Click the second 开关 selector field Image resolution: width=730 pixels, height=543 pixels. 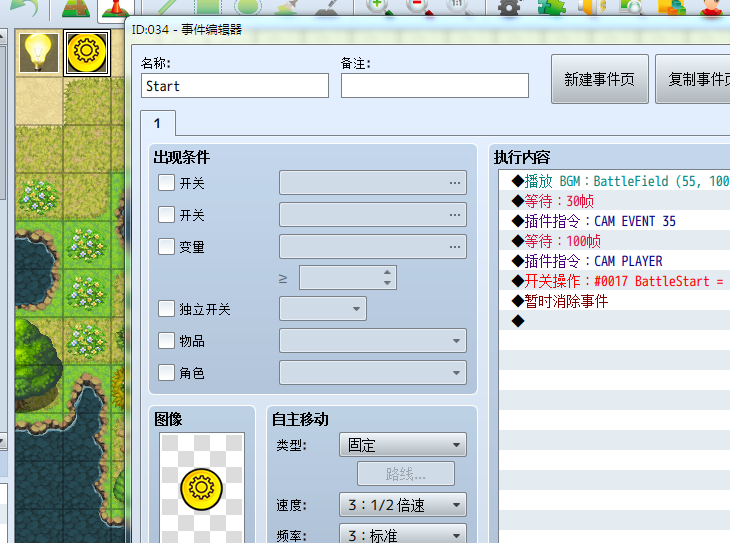click(x=372, y=215)
